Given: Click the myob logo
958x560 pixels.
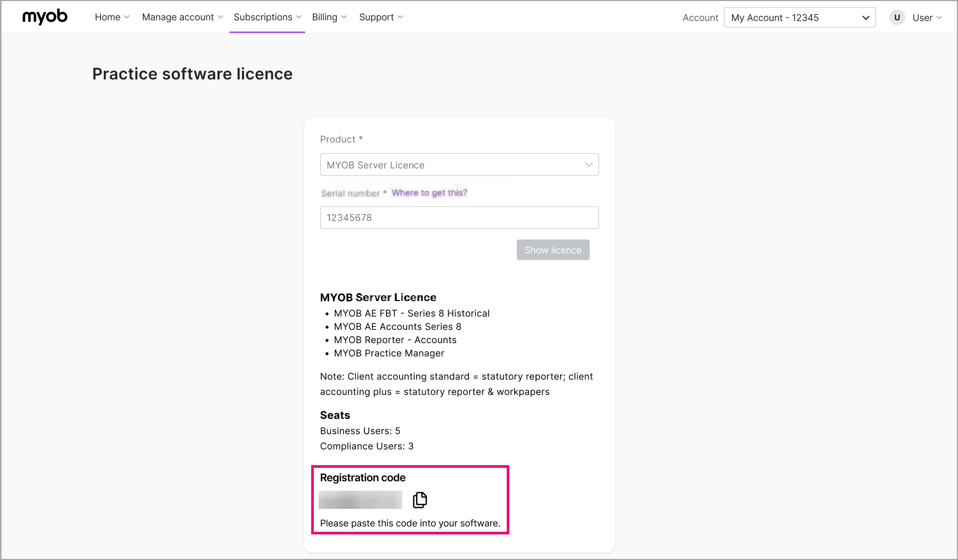Looking at the screenshot, I should click(45, 17).
